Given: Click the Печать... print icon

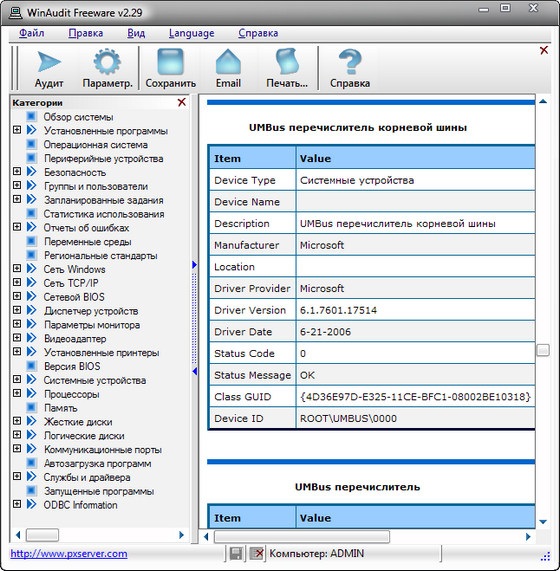Looking at the screenshot, I should pyautogui.click(x=287, y=62).
